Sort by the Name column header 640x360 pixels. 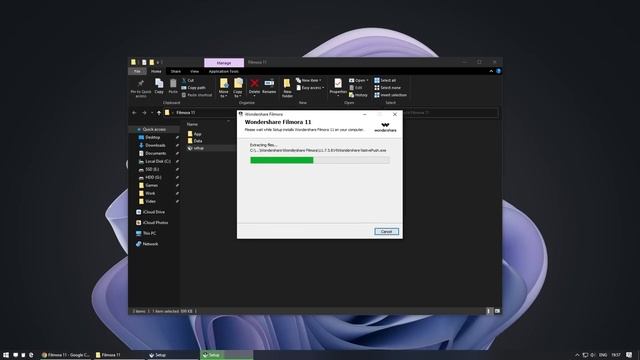point(192,124)
